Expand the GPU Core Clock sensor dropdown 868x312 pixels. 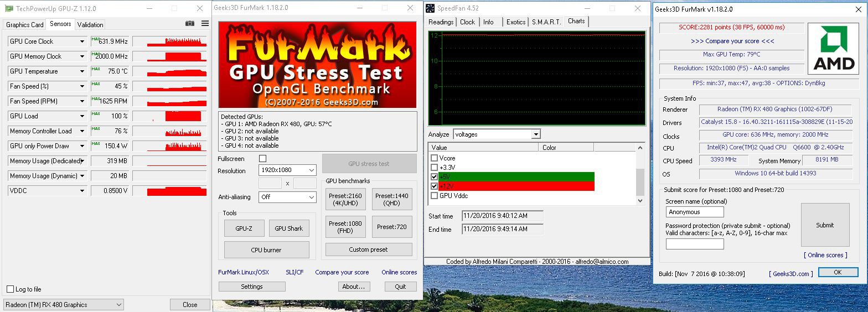coord(82,41)
